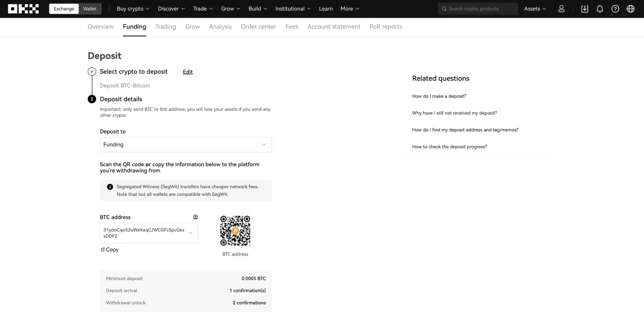Screen dimensions: 644x318
Task: Open address book icon beside BTC address
Action: click(x=195, y=217)
